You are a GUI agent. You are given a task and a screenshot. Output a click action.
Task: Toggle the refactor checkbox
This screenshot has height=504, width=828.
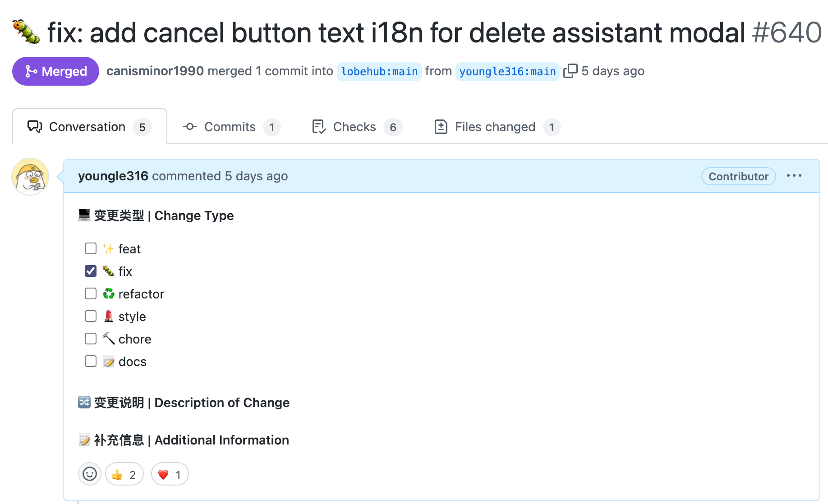pyautogui.click(x=91, y=293)
